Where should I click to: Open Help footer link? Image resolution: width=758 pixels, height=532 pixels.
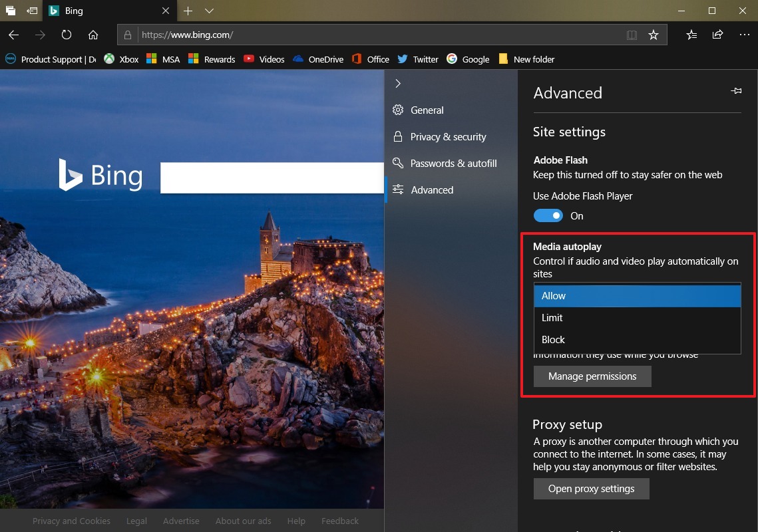pyautogui.click(x=296, y=521)
